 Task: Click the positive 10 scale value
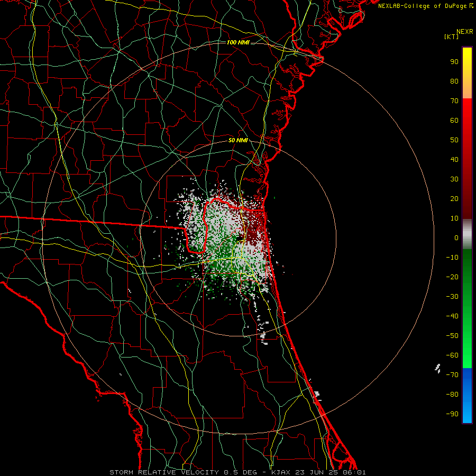click(x=454, y=218)
